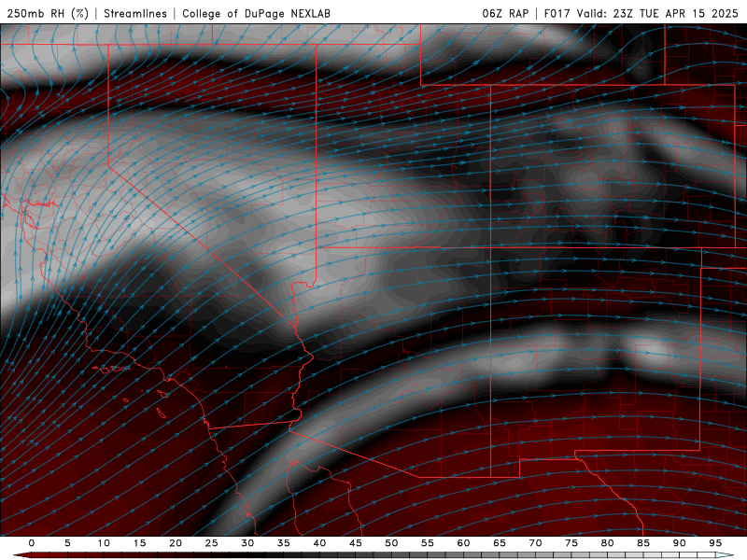This screenshot has width=747, height=560.
Task: Click the "15" label on color scale
Action: pyautogui.click(x=139, y=543)
